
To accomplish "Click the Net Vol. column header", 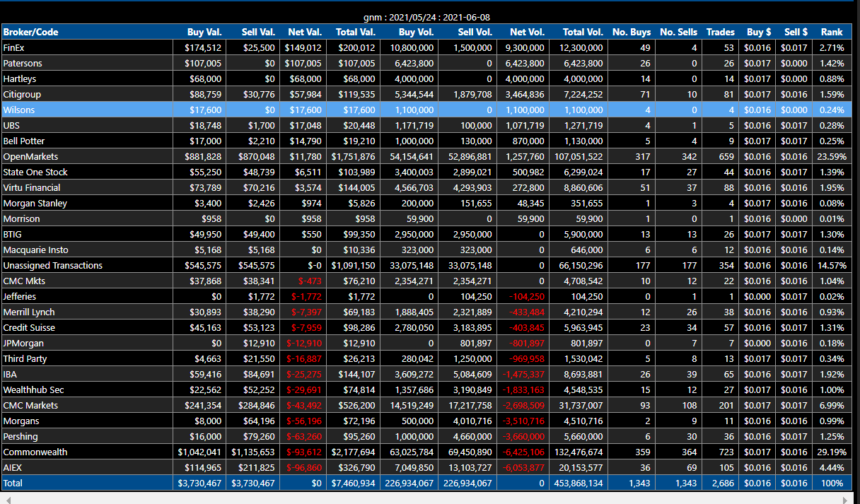I will point(528,32).
